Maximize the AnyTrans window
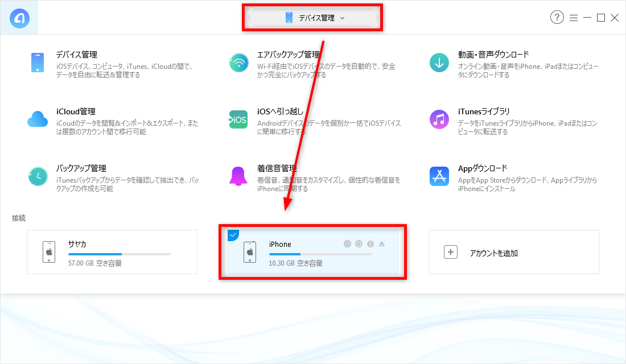 [601, 18]
